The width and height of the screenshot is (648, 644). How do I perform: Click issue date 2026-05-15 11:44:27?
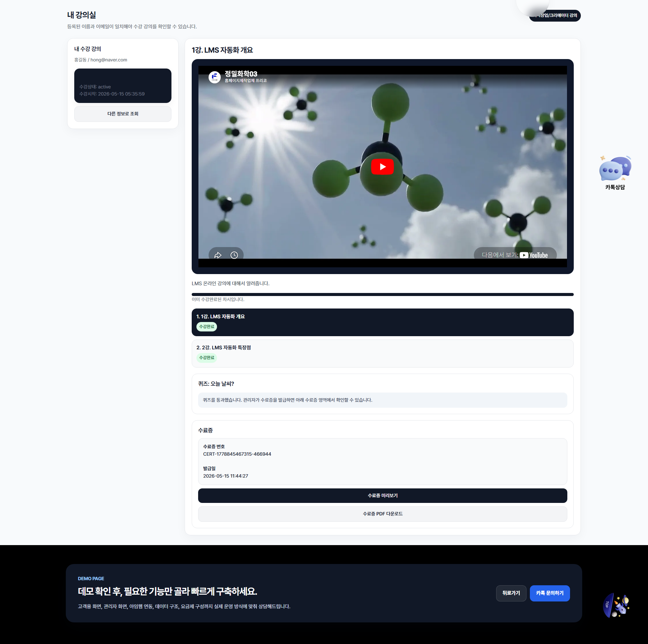pos(225,476)
